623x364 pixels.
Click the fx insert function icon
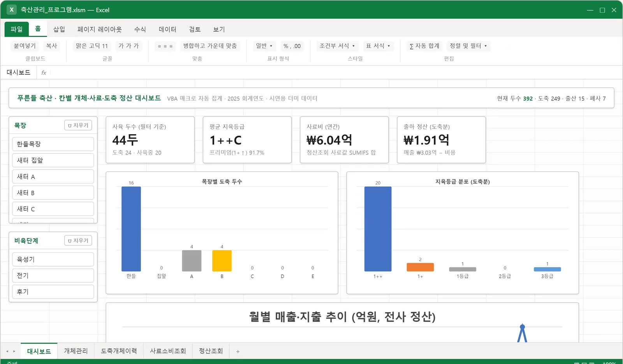coord(44,72)
